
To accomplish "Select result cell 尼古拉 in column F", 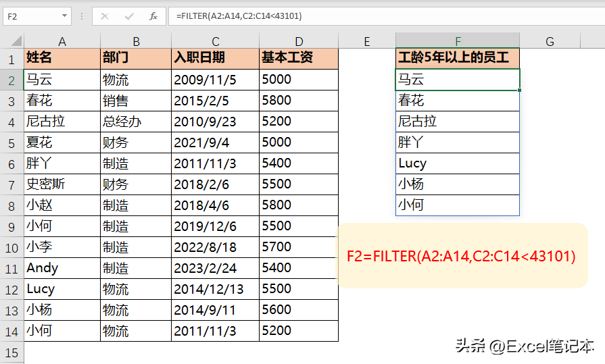I will [x=458, y=122].
